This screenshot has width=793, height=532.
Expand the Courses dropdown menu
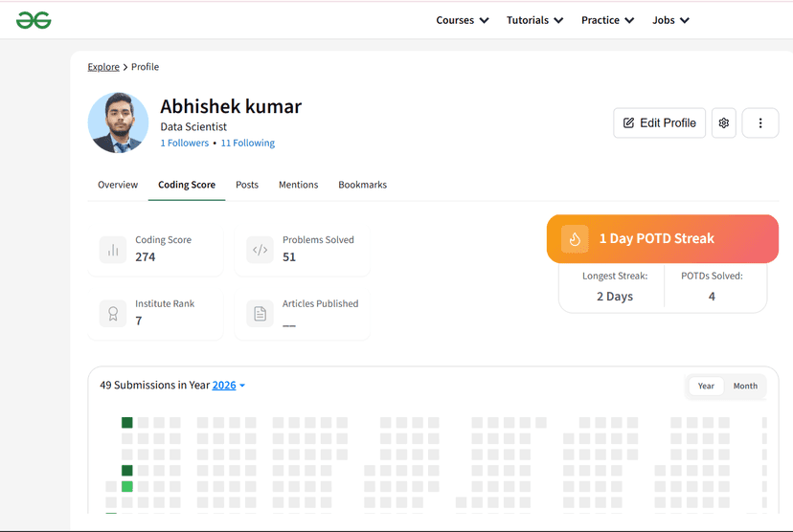(x=463, y=20)
